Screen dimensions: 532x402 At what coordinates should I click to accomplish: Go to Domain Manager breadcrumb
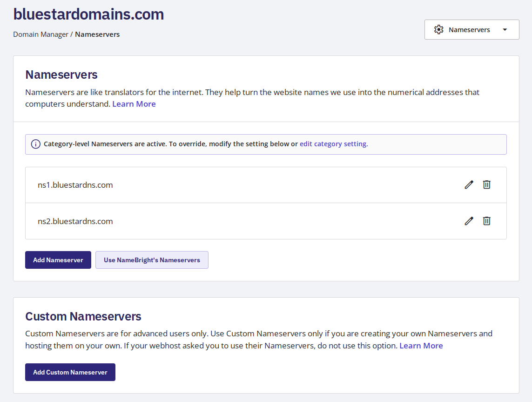click(x=40, y=34)
